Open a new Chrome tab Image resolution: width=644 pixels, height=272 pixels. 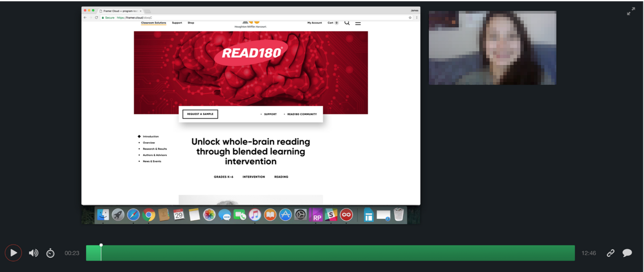tap(147, 11)
